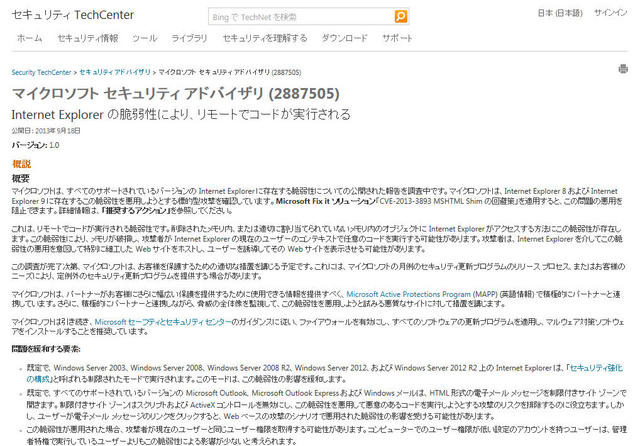
Task: Click the bold Microsoft Fix it ソリューション text
Action: (326, 201)
